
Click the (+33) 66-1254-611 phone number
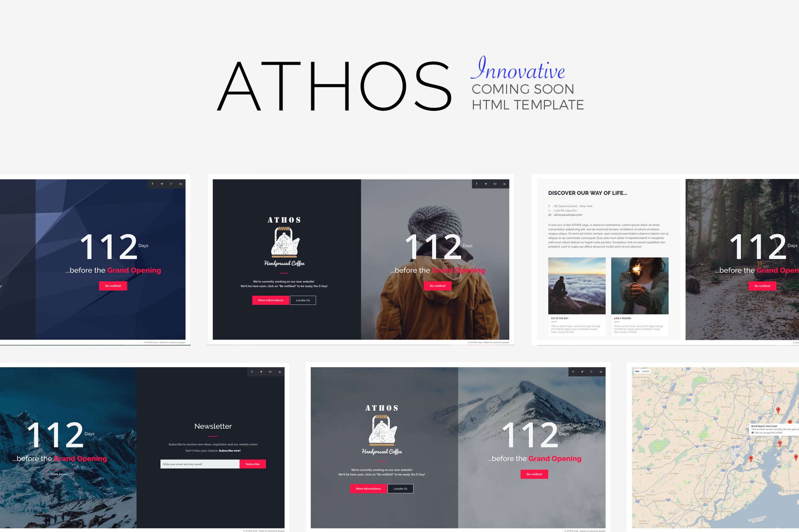coord(565,210)
